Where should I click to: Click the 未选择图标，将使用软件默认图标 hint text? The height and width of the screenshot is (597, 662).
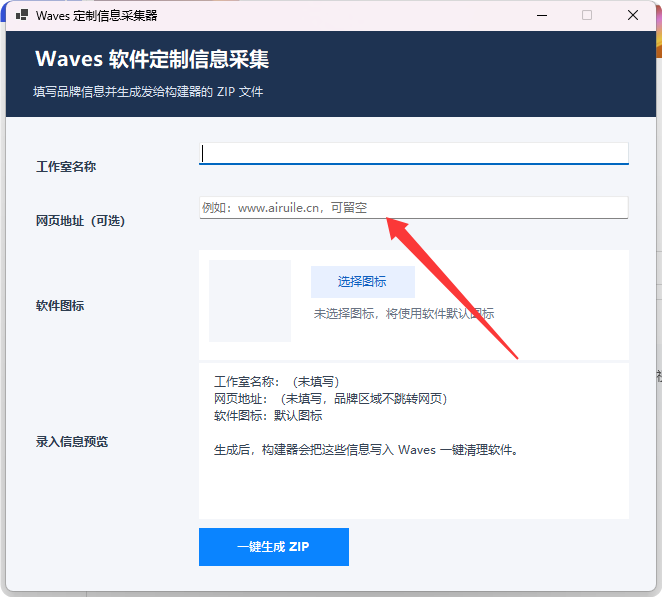[404, 314]
